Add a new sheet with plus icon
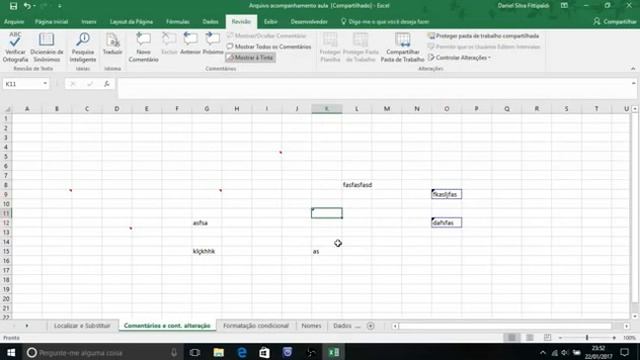Viewport: 640px width, 360px height. coord(371,326)
